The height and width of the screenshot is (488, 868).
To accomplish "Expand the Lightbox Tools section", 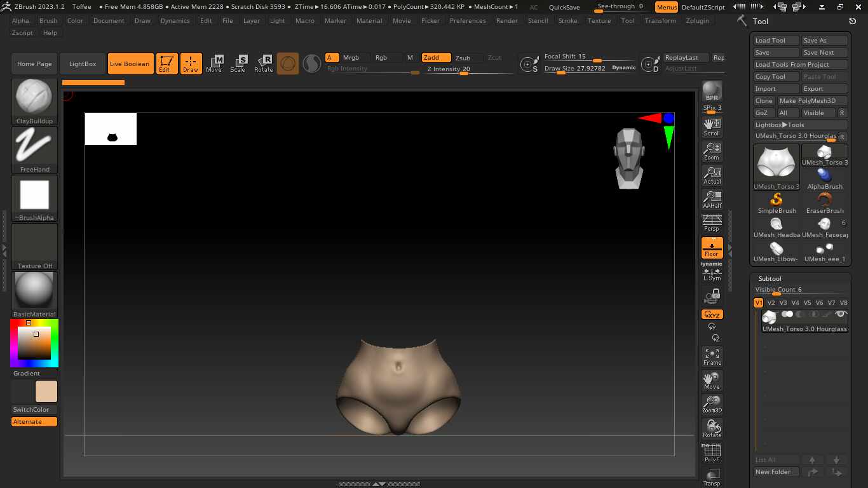I will point(780,125).
